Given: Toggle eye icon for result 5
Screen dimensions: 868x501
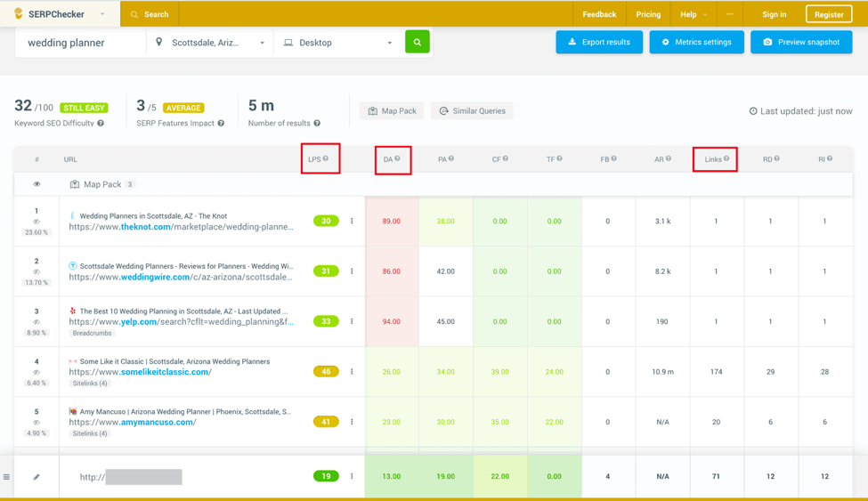Looking at the screenshot, I should [x=37, y=423].
